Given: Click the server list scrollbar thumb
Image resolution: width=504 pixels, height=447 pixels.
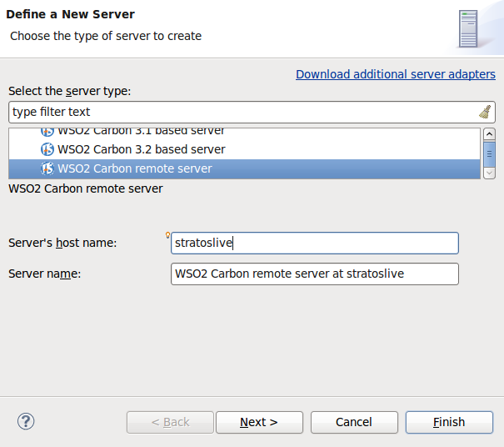Looking at the screenshot, I should pyautogui.click(x=489, y=153).
